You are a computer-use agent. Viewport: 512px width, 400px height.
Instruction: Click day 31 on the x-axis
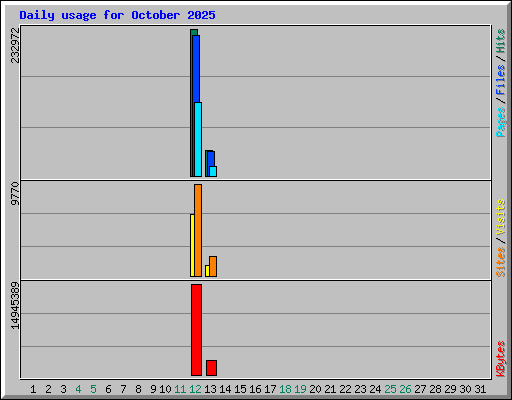(480, 389)
